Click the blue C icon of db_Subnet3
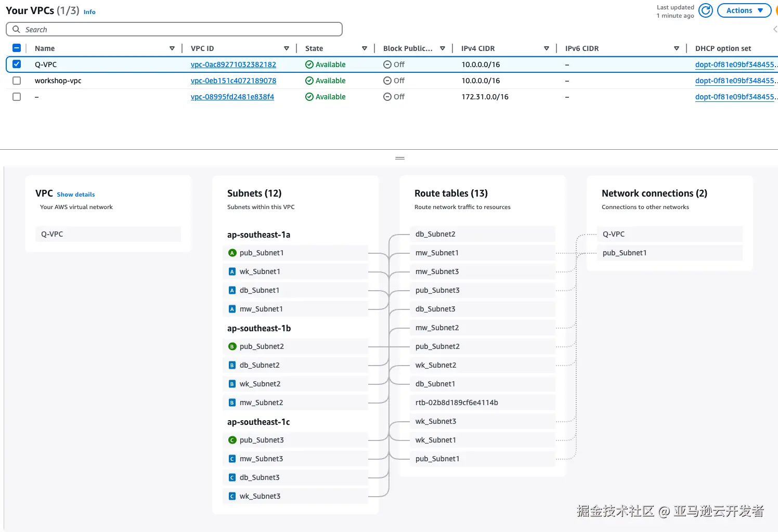 pyautogui.click(x=232, y=477)
